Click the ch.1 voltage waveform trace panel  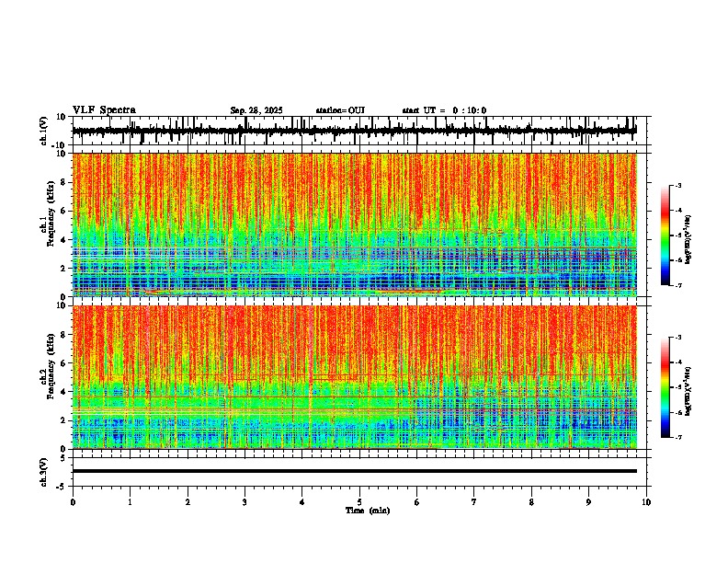coord(361,131)
